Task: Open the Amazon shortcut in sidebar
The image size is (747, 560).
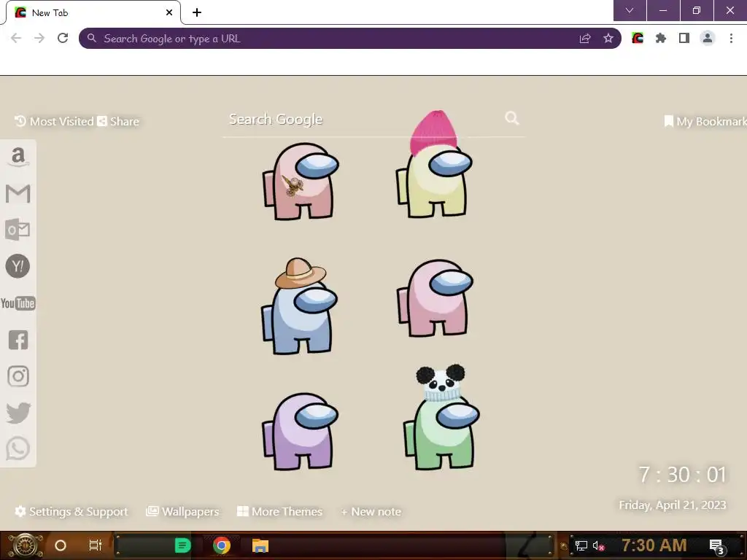Action: pyautogui.click(x=18, y=157)
